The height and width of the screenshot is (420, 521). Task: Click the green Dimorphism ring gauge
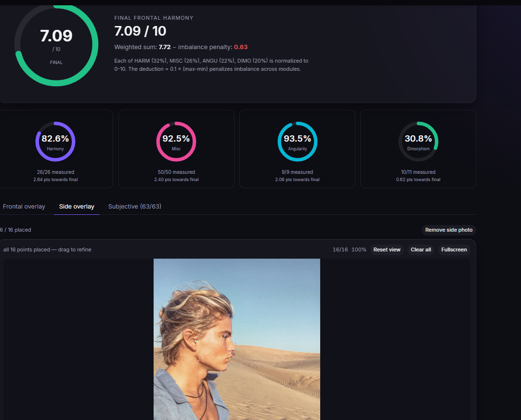tap(418, 142)
